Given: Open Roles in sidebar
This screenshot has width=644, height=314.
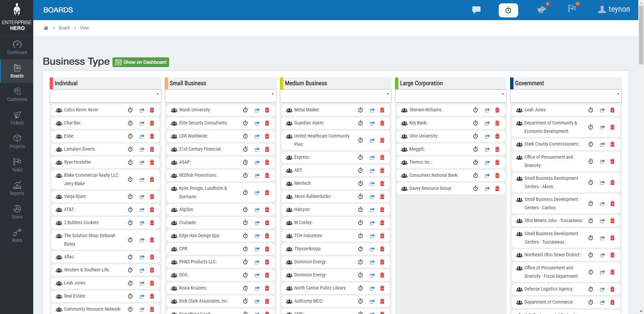Looking at the screenshot, I should [x=17, y=235].
